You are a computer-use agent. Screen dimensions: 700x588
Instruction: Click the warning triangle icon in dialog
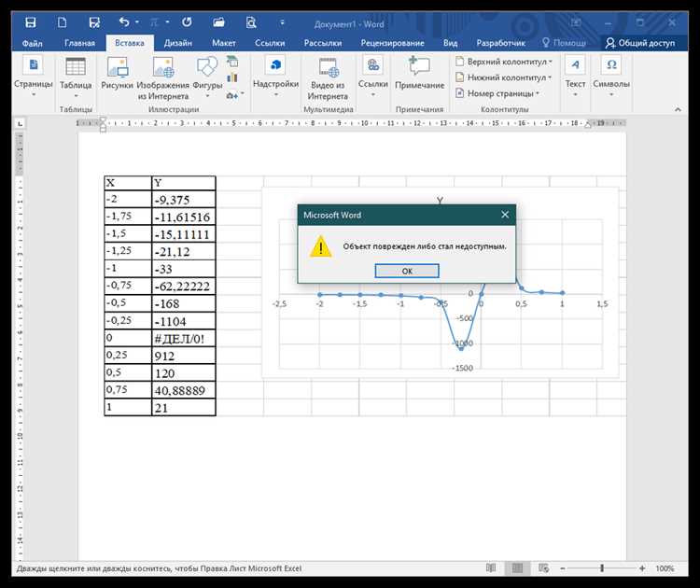pyautogui.click(x=320, y=246)
